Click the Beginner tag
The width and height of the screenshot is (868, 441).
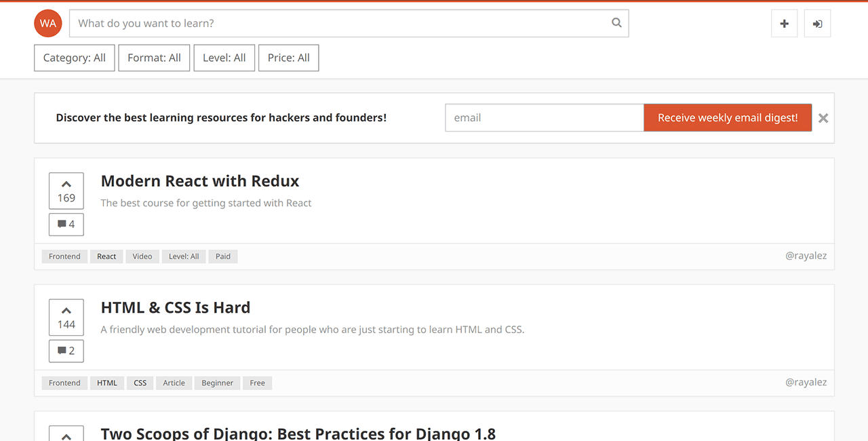tap(218, 383)
